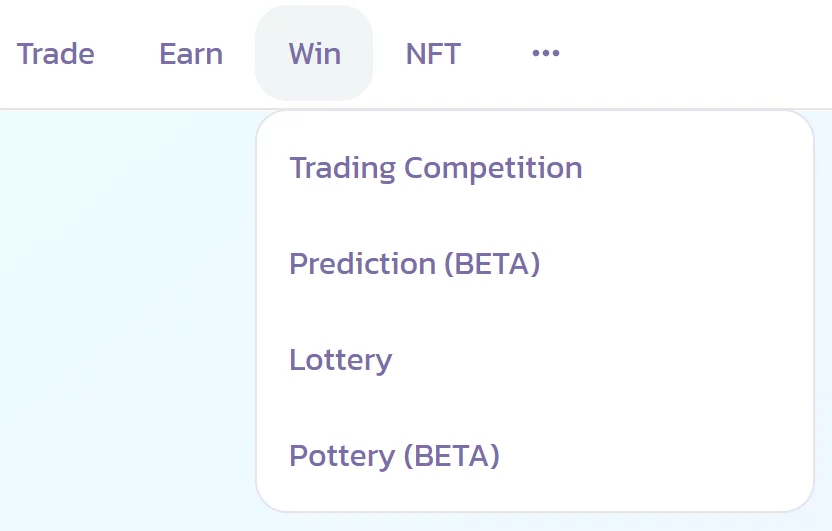
Task: Collapse the Win dropdown via its header
Action: (x=314, y=54)
